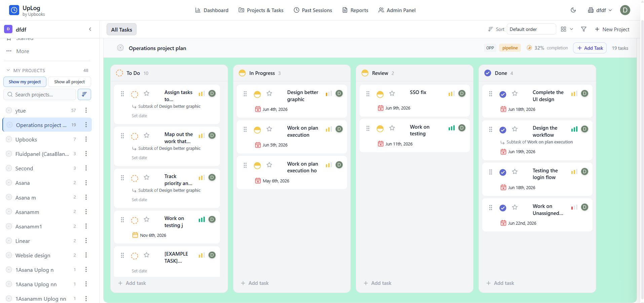Open the board view layout dropdown
The height and width of the screenshot is (303, 644).
[567, 29]
